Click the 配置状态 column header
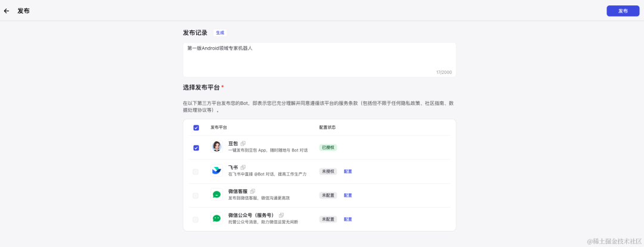Viewport: 644px width, 247px height. (x=327, y=128)
